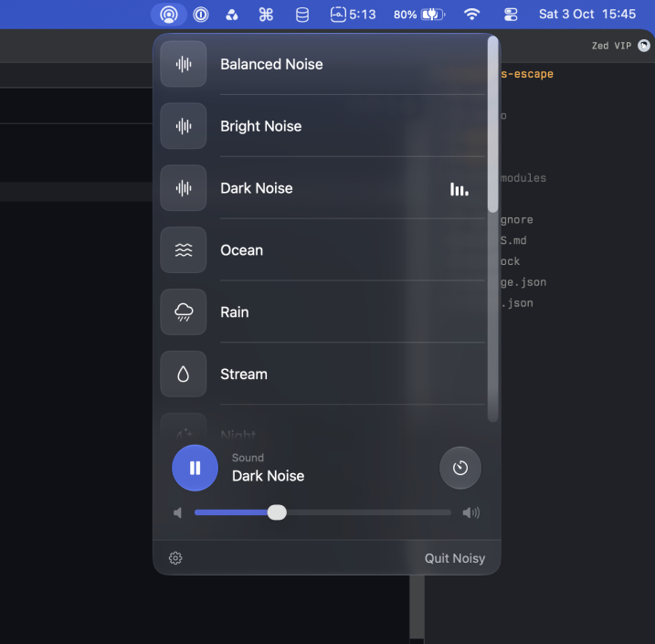This screenshot has height=644, width=655.
Task: Open the .json file in Zed
Action: 517,303
